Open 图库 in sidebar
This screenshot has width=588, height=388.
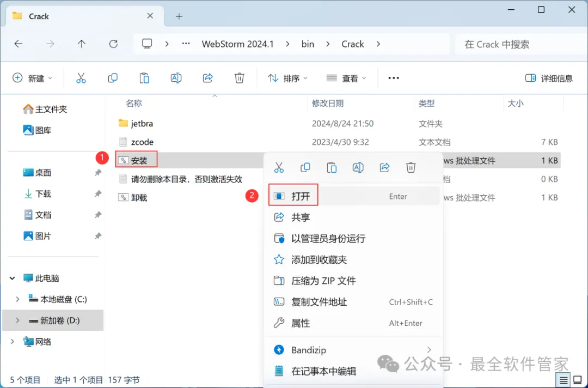tap(38, 130)
